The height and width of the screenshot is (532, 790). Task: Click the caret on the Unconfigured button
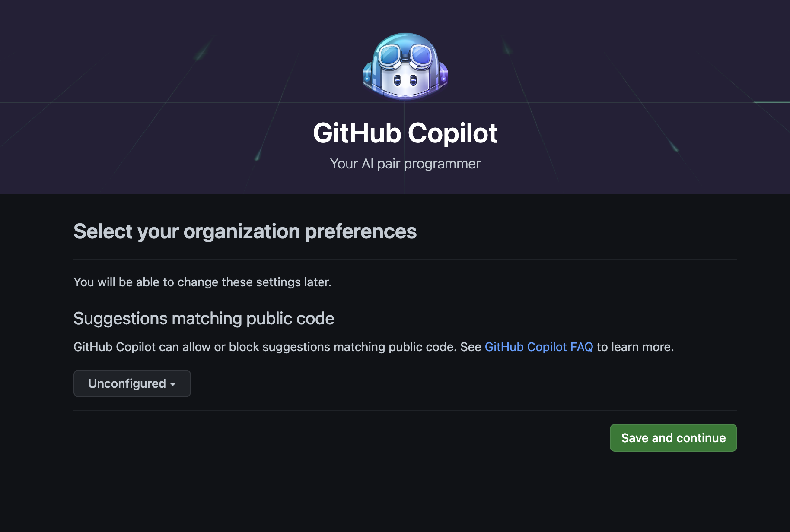172,384
